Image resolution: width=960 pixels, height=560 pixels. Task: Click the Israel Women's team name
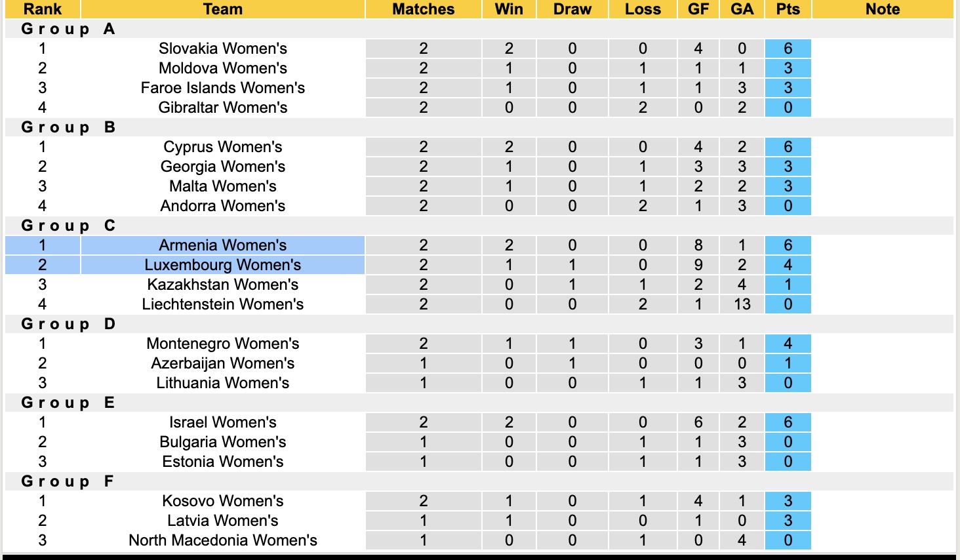222,422
